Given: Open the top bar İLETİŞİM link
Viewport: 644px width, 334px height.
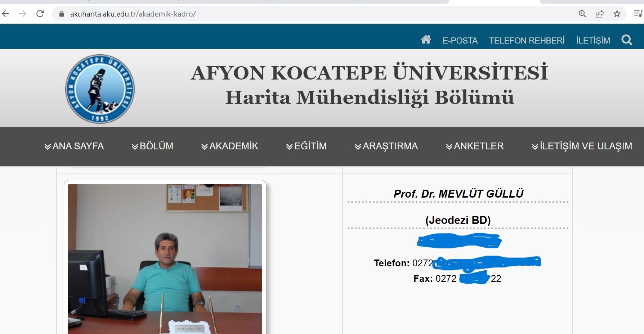Looking at the screenshot, I should pyautogui.click(x=593, y=41).
